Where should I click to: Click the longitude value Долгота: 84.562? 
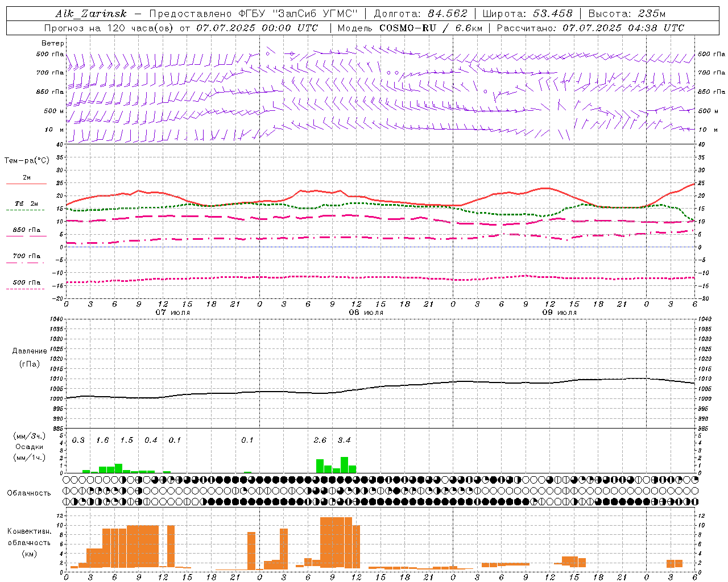(420, 14)
